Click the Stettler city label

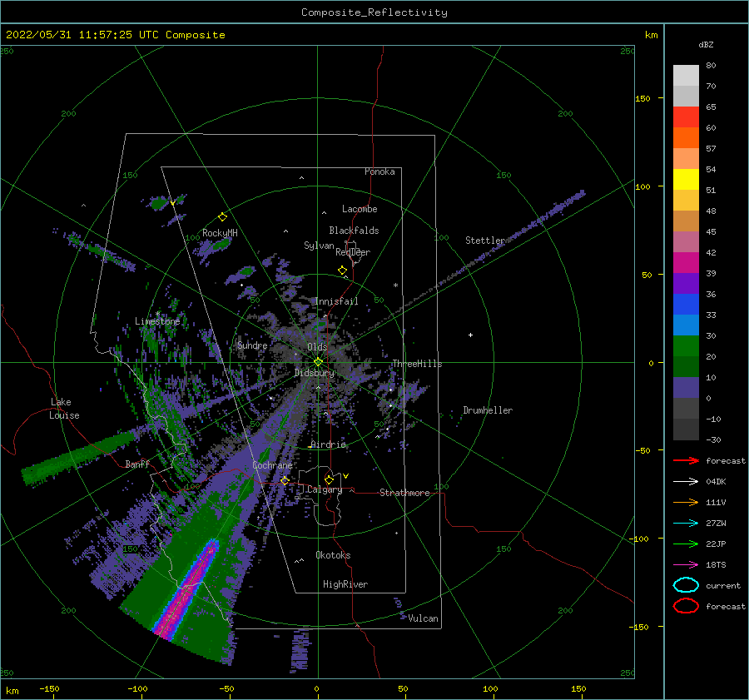tap(485, 241)
